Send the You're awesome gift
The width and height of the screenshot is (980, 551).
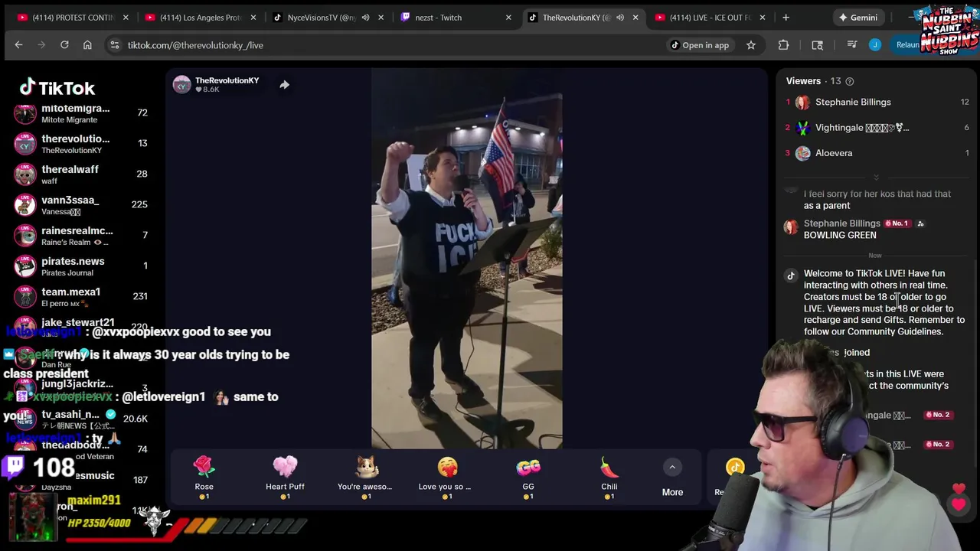[x=365, y=478]
